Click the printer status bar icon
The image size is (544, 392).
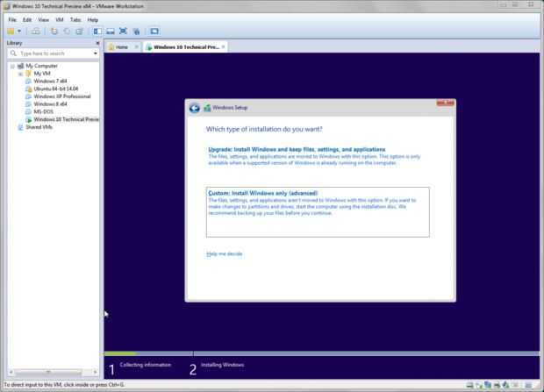(497, 385)
